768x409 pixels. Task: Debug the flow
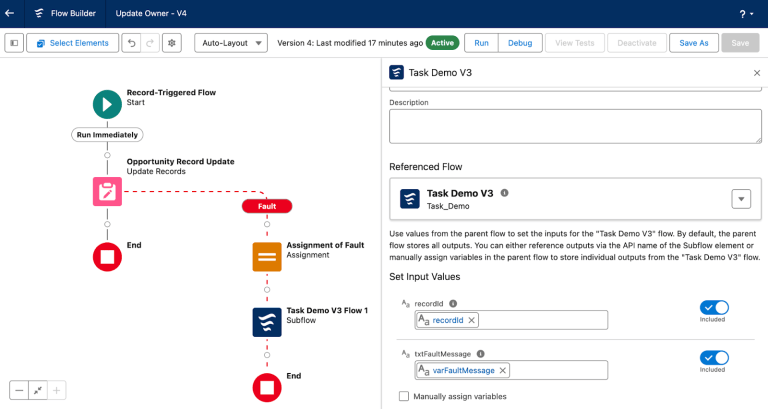tap(520, 43)
